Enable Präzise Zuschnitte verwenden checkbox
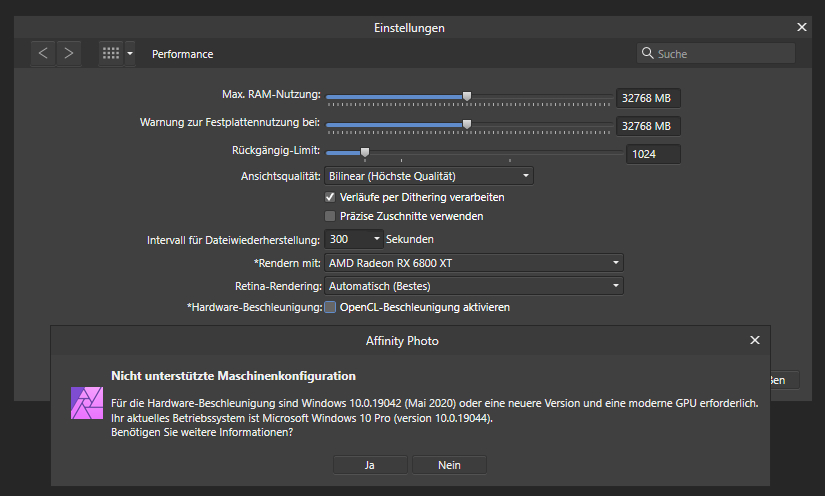The image size is (825, 496). 330,216
